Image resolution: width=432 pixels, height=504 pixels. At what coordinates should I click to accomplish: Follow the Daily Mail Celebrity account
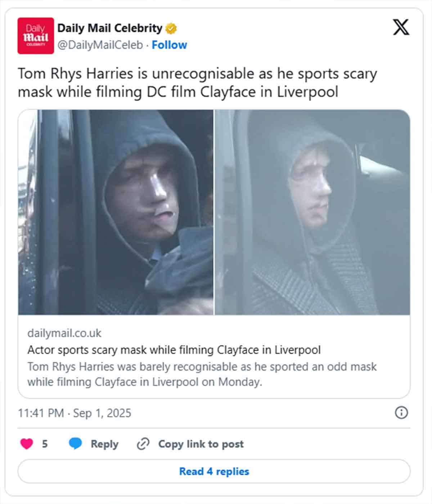pyautogui.click(x=169, y=45)
